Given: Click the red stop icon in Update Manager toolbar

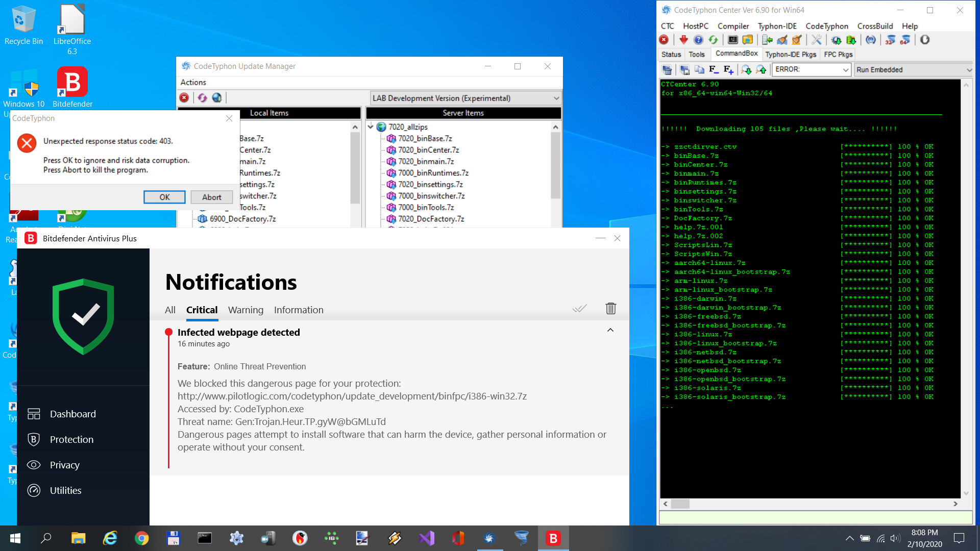Looking at the screenshot, I should click(184, 98).
